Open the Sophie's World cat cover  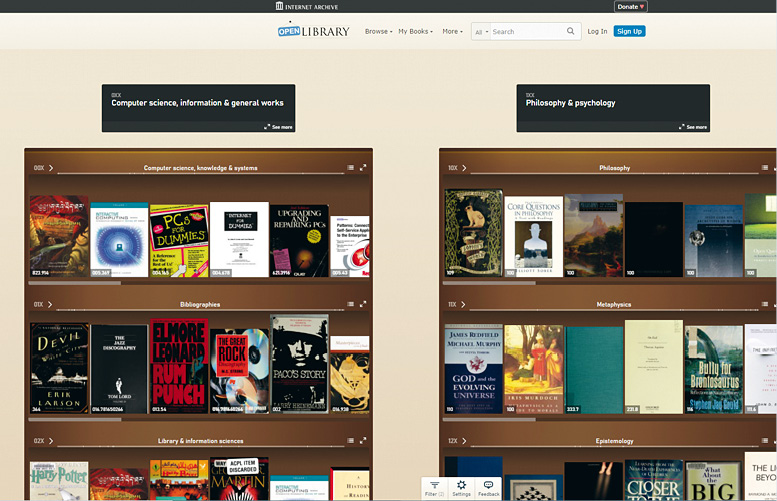474,233
